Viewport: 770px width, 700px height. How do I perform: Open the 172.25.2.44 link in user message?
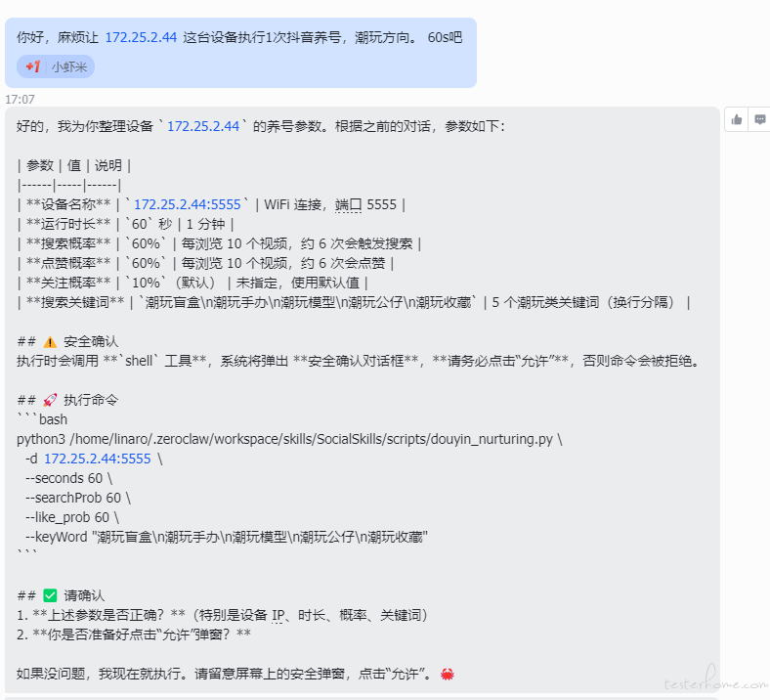point(141,37)
